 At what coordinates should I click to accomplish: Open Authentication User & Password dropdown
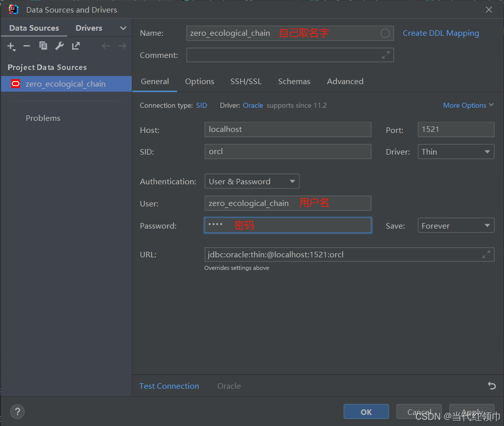[x=252, y=181]
